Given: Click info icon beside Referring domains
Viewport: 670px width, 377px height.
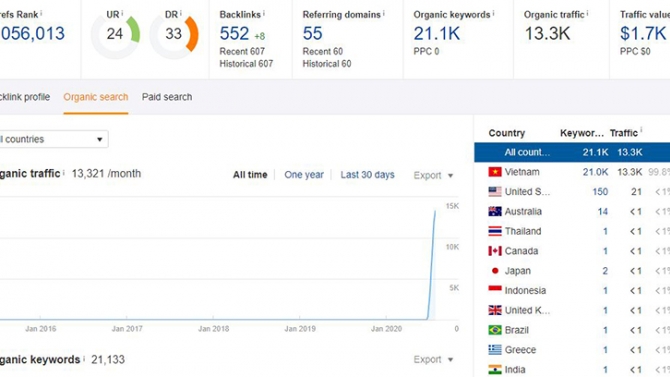Looking at the screenshot, I should tap(383, 13).
